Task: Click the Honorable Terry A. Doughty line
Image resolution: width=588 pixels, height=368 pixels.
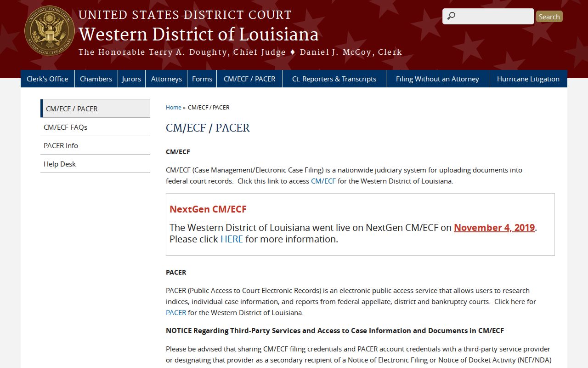Action: pos(240,52)
